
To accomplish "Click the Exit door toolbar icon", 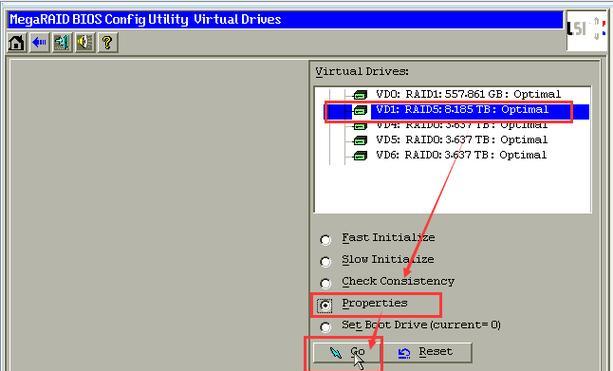I will (62, 42).
